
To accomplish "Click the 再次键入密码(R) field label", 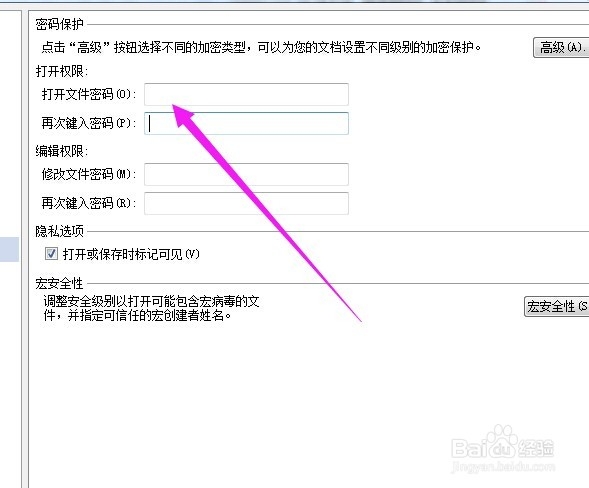I will (x=89, y=203).
